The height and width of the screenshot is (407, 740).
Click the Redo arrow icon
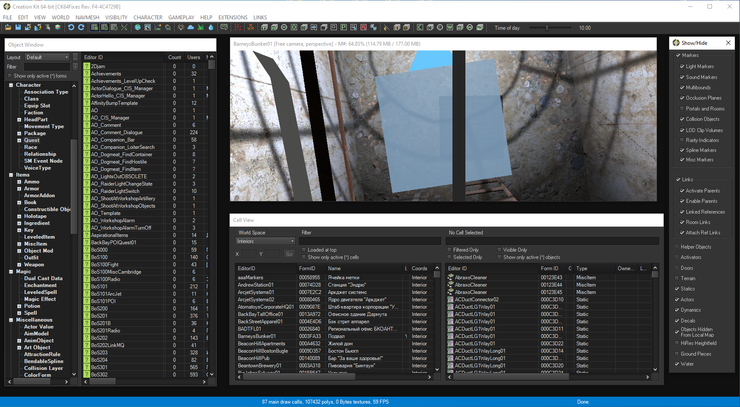pos(81,28)
